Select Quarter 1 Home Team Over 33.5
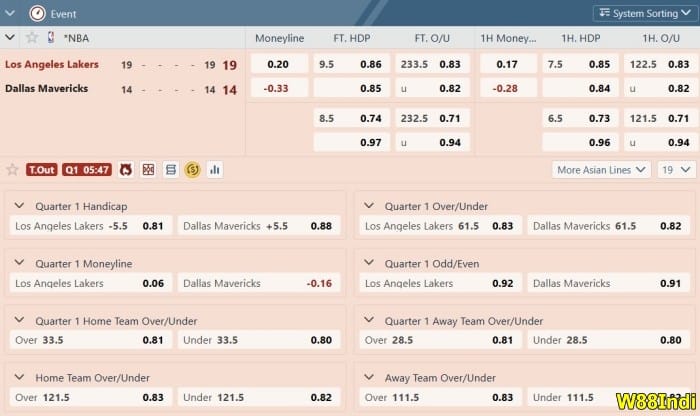Image resolution: width=700 pixels, height=416 pixels. [89, 340]
